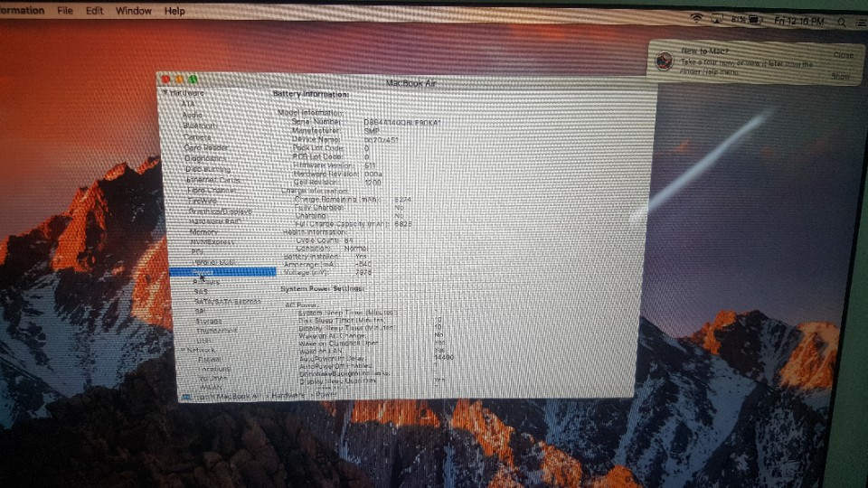Image resolution: width=868 pixels, height=488 pixels.
Task: Click the clock showing Fri 12:16 PM
Action: point(798,22)
